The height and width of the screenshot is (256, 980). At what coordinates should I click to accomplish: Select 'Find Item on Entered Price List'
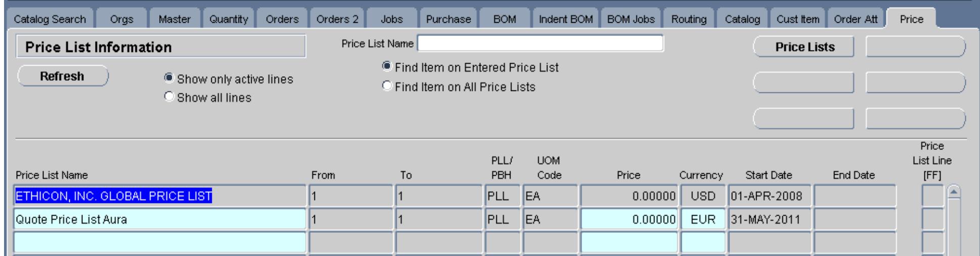(x=387, y=67)
